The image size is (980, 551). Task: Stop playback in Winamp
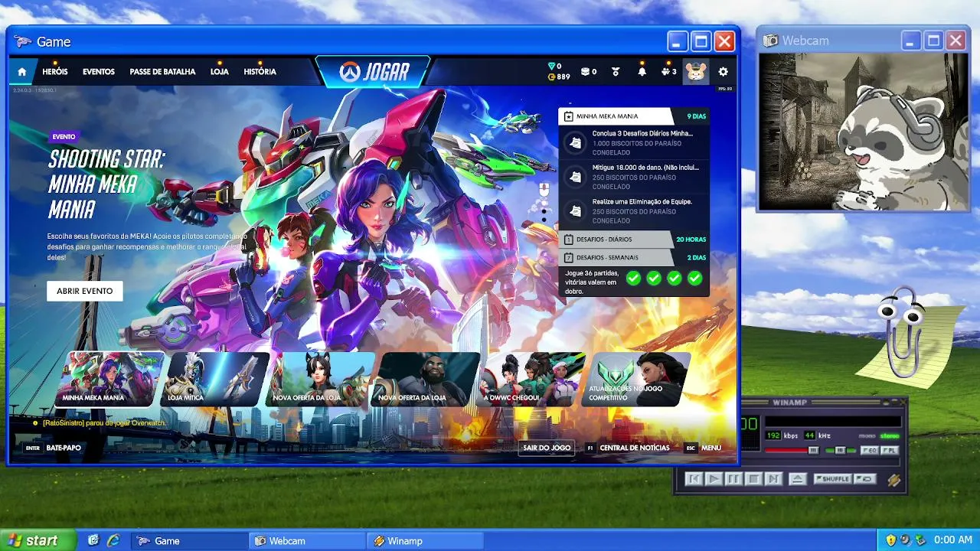click(x=753, y=479)
